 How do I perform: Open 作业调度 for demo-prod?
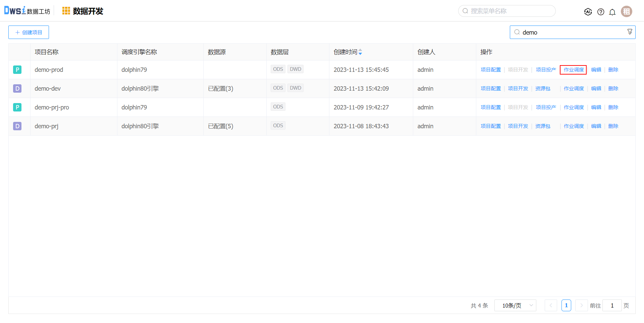pyautogui.click(x=574, y=70)
